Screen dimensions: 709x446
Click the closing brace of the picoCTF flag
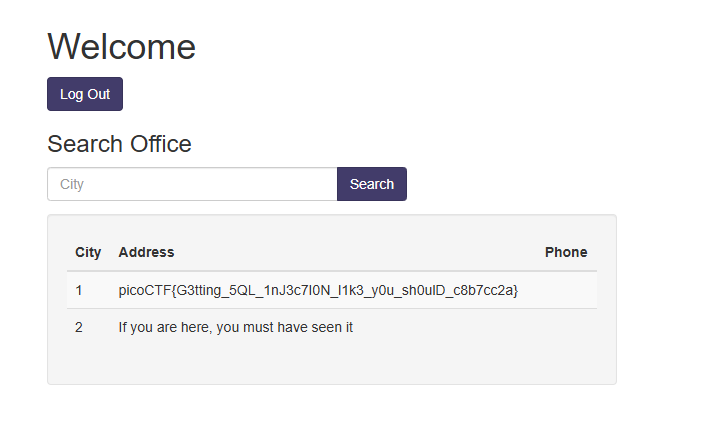coord(516,290)
